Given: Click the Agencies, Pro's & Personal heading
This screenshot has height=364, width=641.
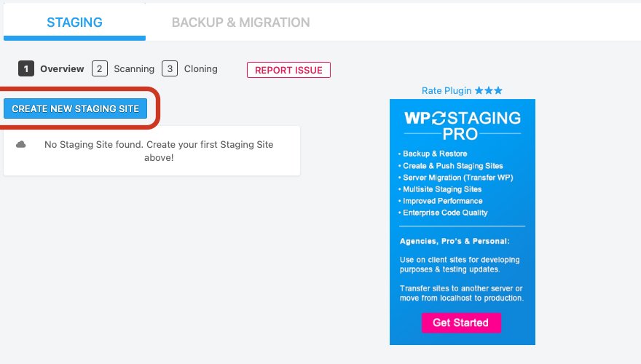Looking at the screenshot, I should click(453, 241).
